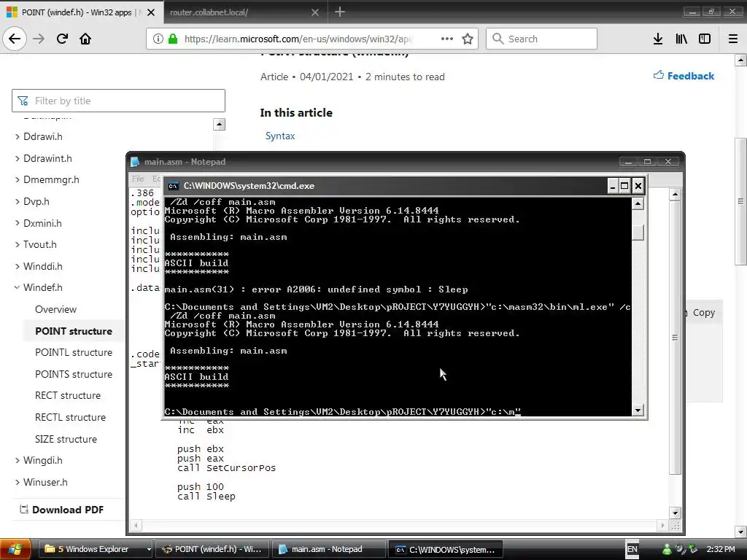Click sidebar tree scroll up arrow
Viewport: 747px width, 560px height.
point(219,124)
